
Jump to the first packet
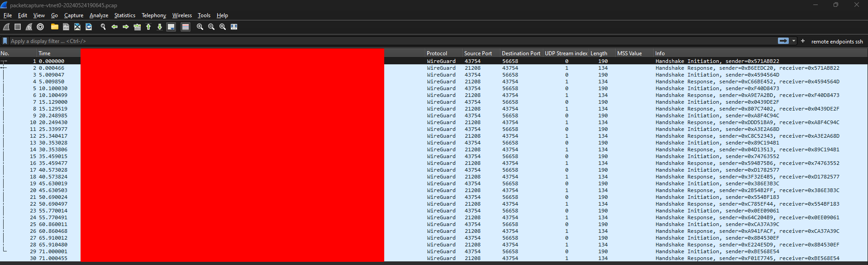coord(148,27)
